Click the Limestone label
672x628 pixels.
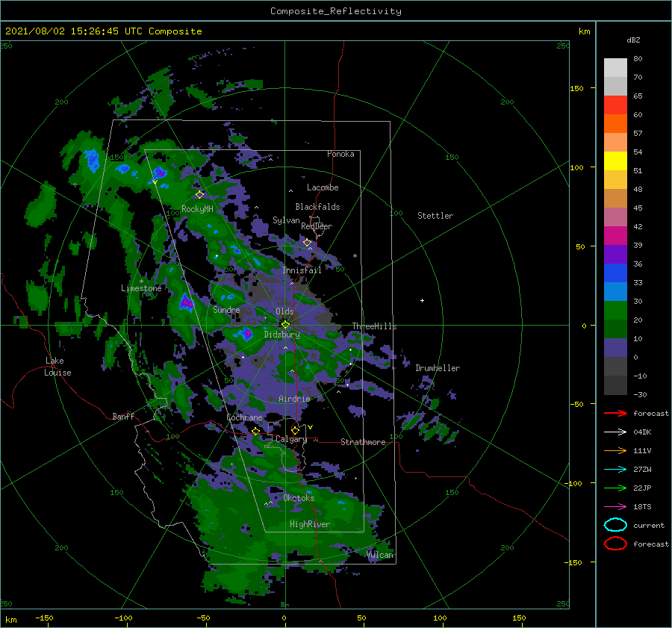tap(141, 288)
